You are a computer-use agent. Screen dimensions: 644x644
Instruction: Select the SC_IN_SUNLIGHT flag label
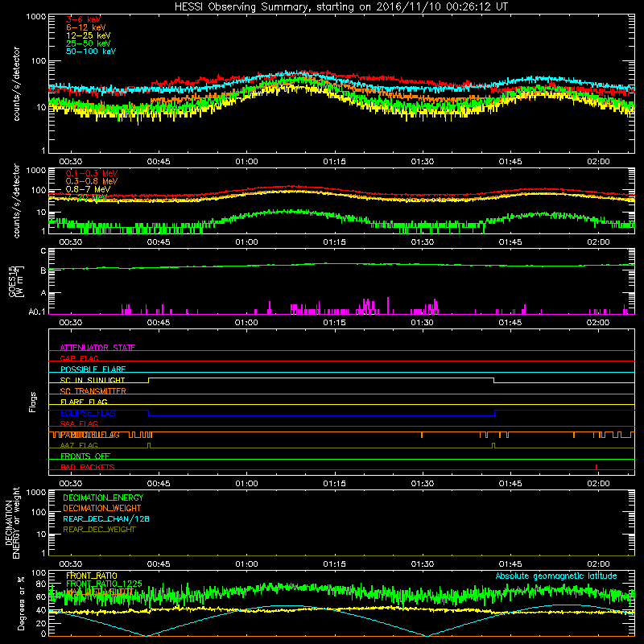point(93,380)
